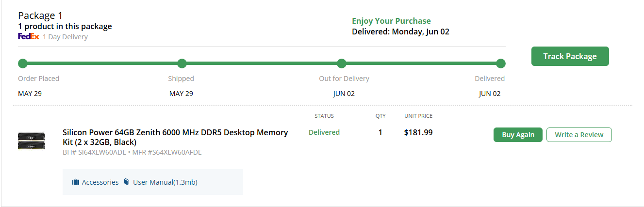644x207 pixels.
Task: Select the final Delivered progress dot
Action: [501, 64]
